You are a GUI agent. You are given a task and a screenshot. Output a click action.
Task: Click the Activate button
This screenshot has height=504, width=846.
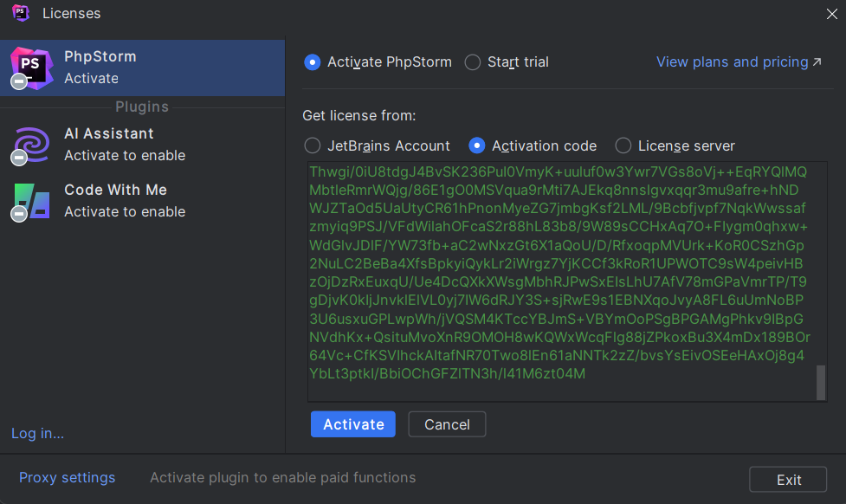pos(352,424)
